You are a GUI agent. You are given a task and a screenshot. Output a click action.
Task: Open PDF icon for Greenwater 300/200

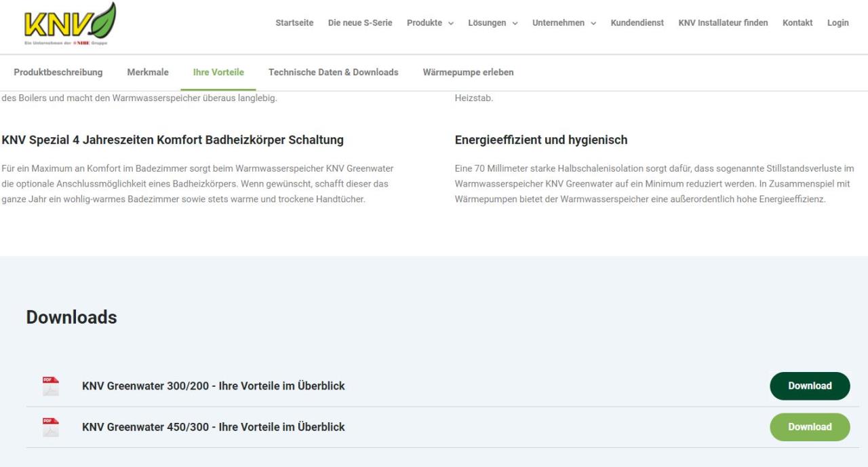[51, 386]
